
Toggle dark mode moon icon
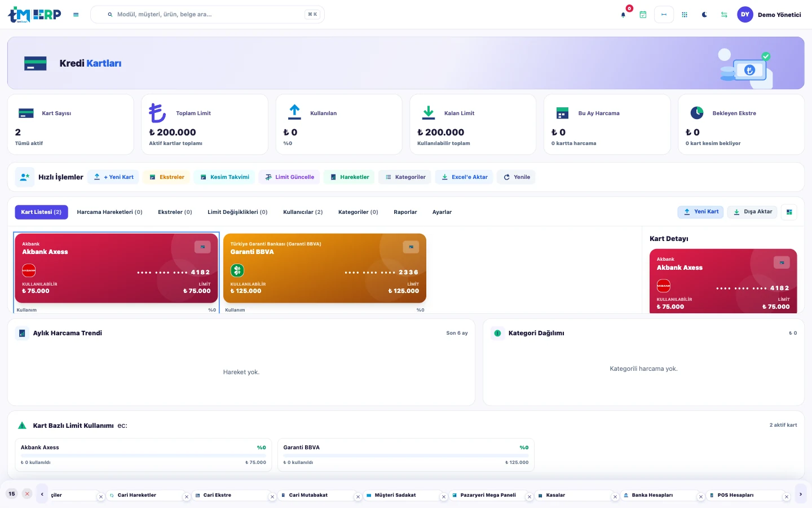704,15
